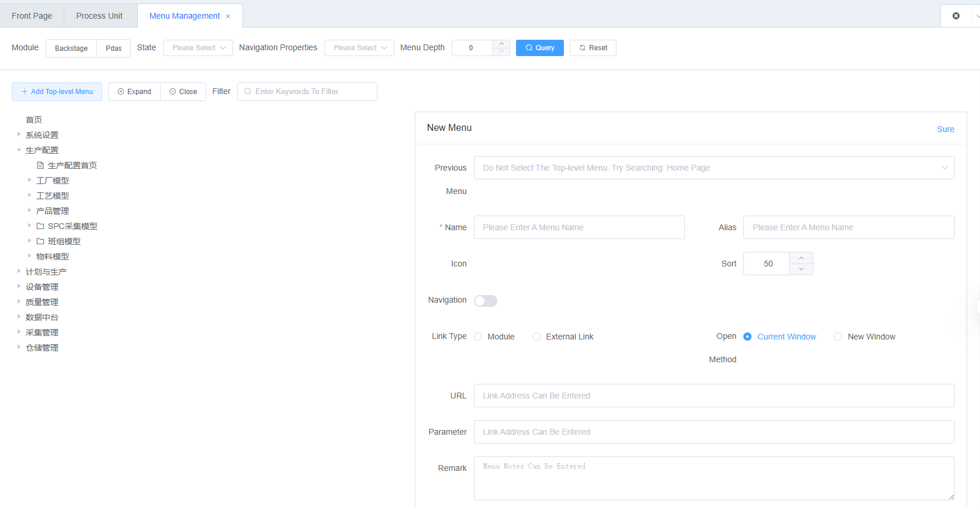Select 生产配置首页 in the tree

click(72, 165)
